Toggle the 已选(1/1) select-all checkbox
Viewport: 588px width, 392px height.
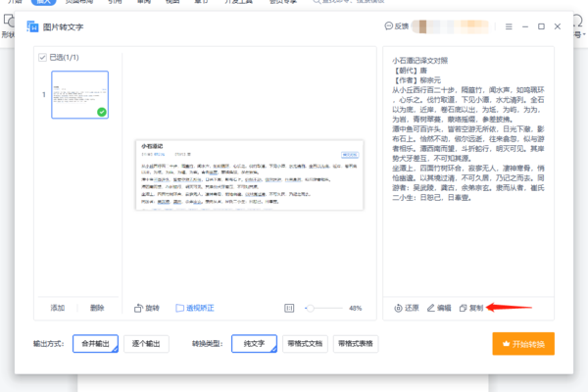[x=41, y=58]
